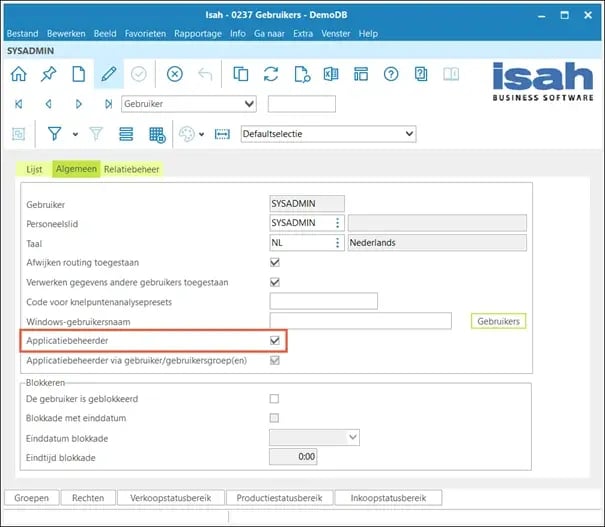605x527 pixels.
Task: Open Einddatum blokkade date dropdown
Action: 353,437
